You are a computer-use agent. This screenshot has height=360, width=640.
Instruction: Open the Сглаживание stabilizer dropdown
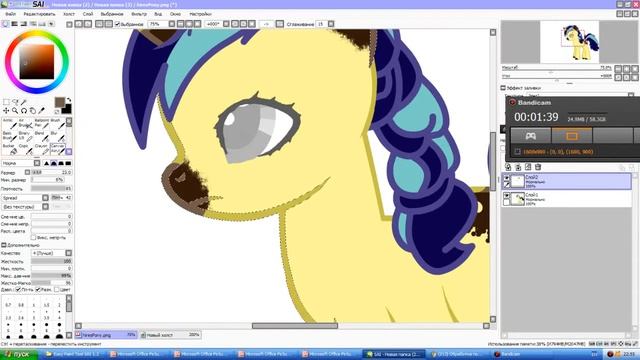pos(331,24)
